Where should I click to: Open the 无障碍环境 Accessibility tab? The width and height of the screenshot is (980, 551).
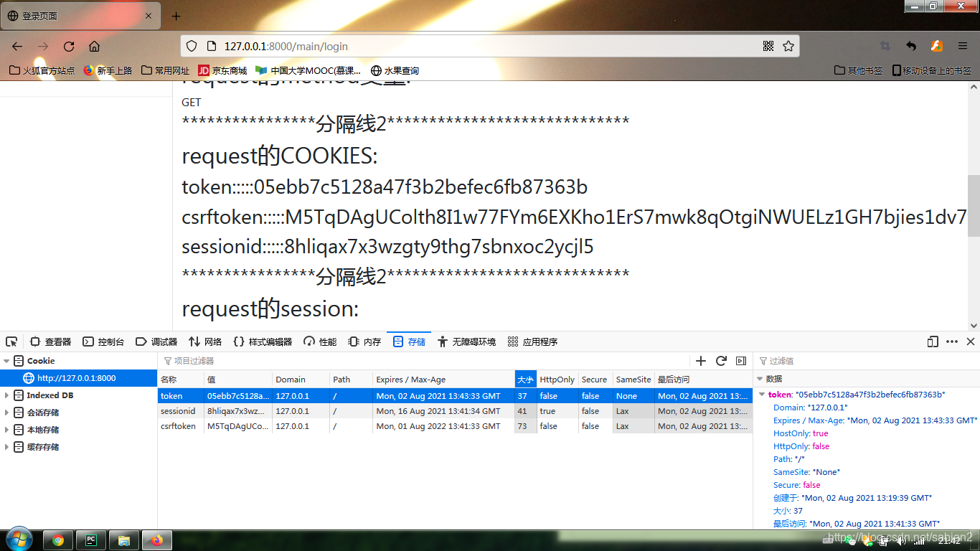[466, 342]
